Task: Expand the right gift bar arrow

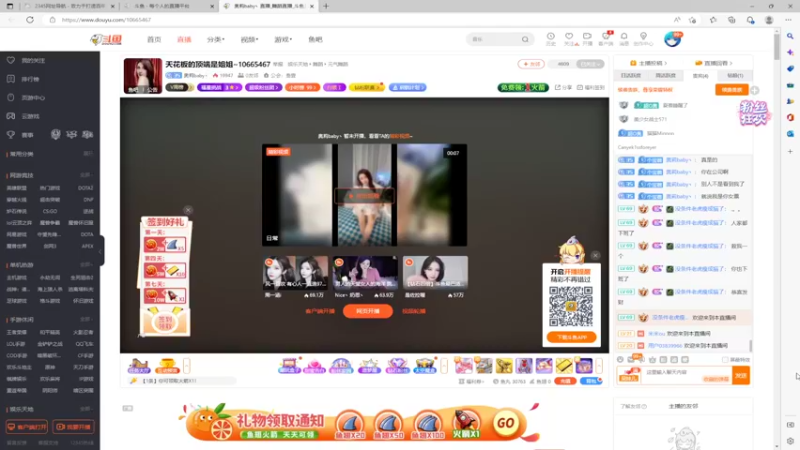Action: click(x=599, y=365)
